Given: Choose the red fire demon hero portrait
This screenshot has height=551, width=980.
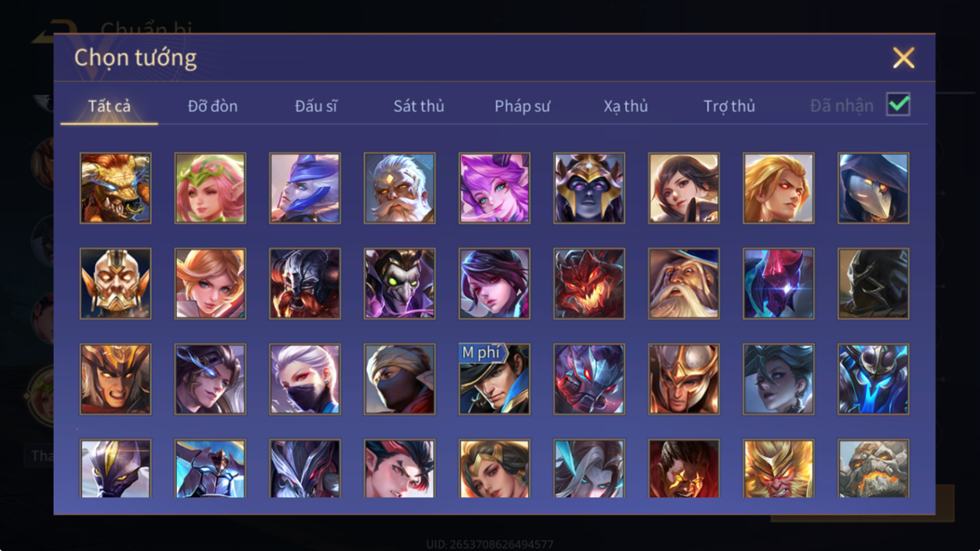Looking at the screenshot, I should 589,284.
